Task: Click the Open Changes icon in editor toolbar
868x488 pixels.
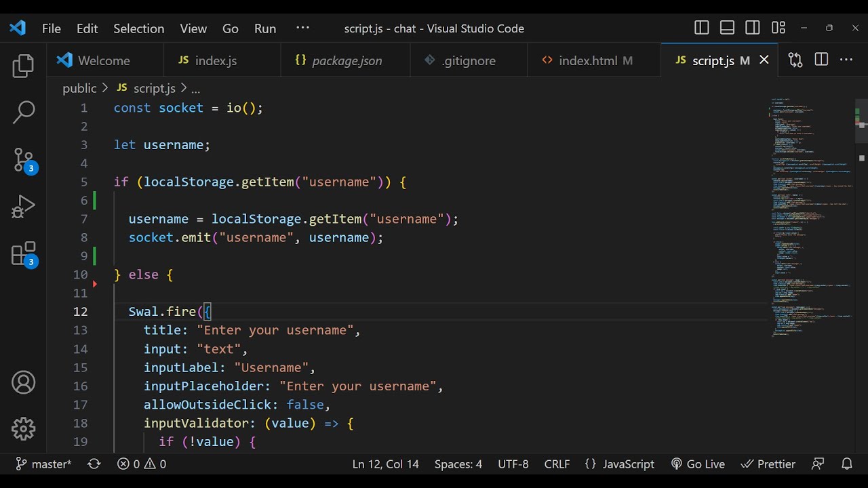Action: 795,60
